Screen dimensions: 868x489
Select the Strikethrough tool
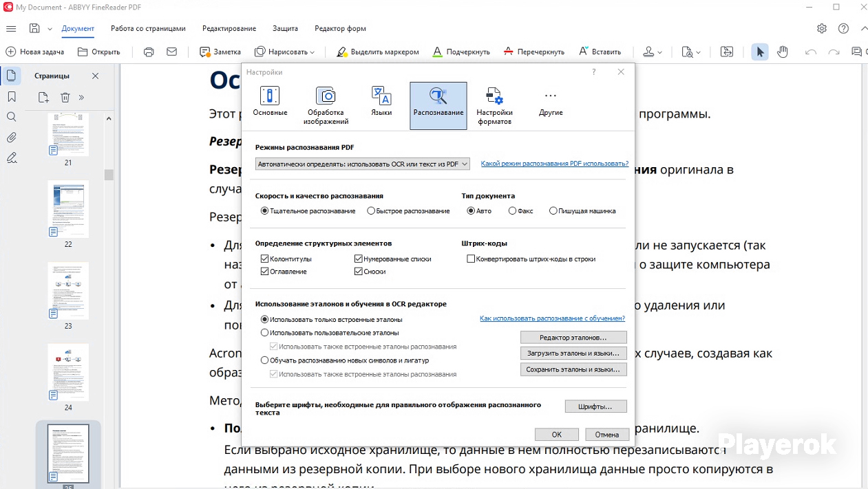tap(533, 52)
